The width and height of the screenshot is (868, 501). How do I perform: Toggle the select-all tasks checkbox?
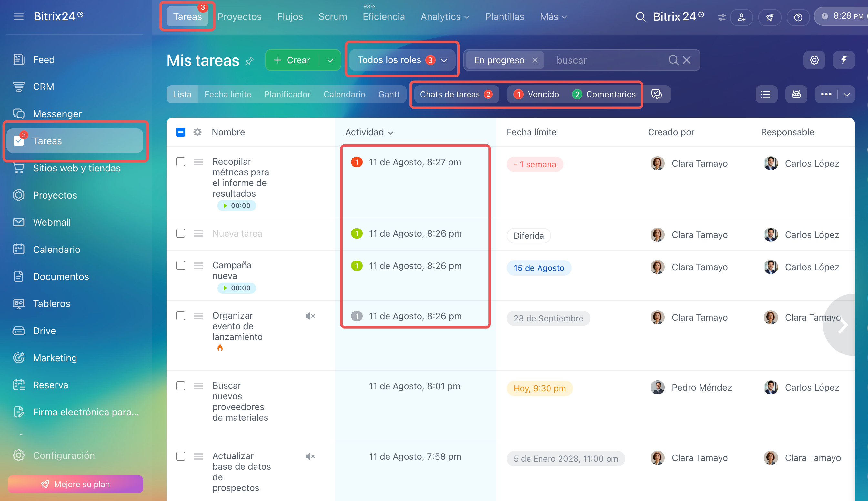pos(181,132)
